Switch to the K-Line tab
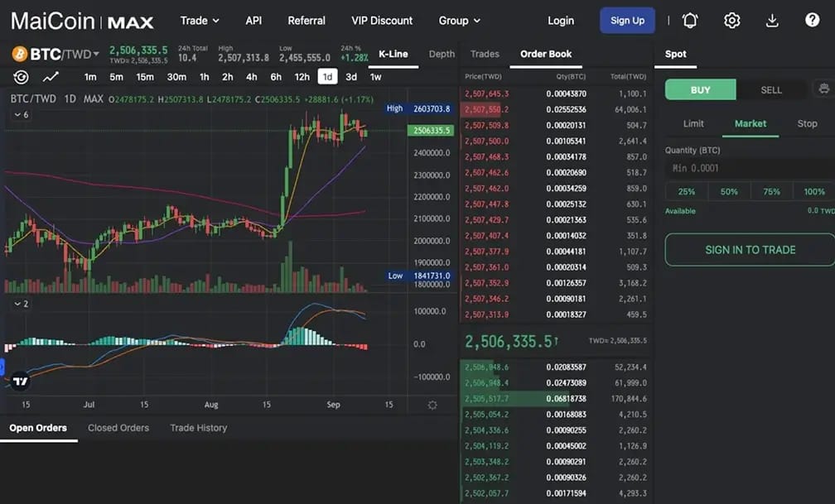 click(x=393, y=54)
